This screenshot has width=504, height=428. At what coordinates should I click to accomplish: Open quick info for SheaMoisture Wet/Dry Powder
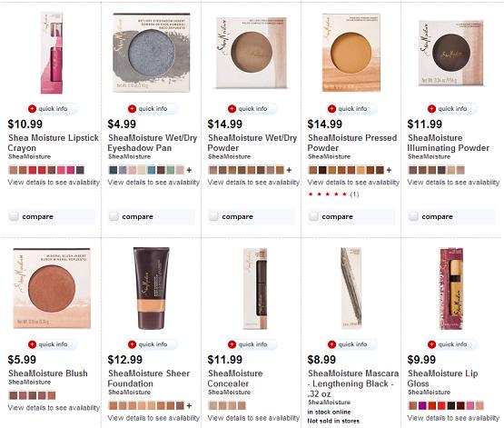tap(252, 109)
